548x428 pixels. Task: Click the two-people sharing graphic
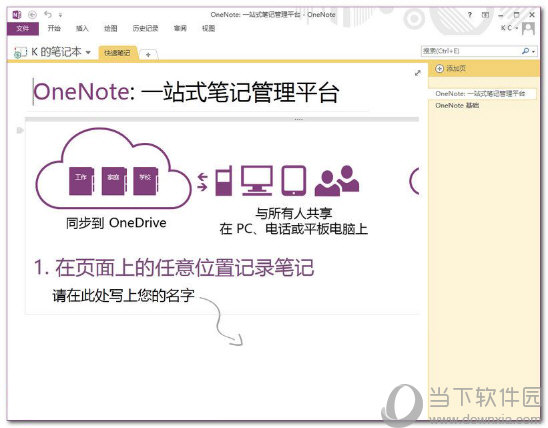pyautogui.click(x=337, y=180)
